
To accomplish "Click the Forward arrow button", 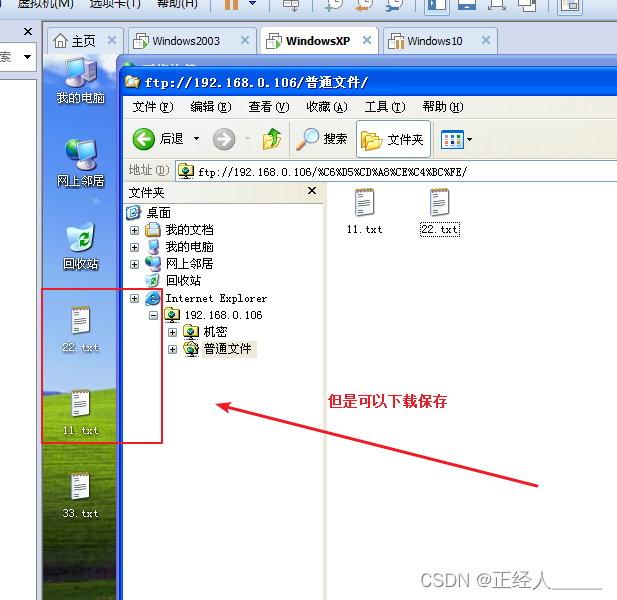I will click(224, 139).
